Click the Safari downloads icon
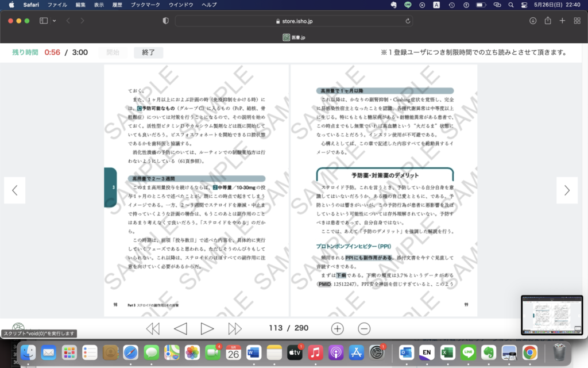 click(x=533, y=21)
